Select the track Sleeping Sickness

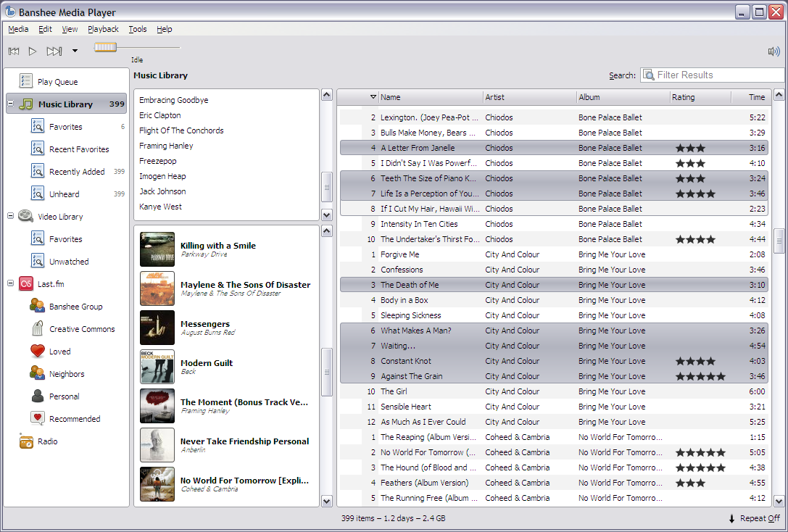point(554,315)
